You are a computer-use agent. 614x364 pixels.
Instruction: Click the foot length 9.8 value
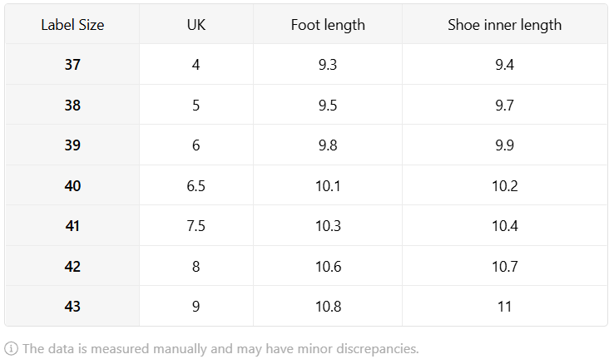pyautogui.click(x=328, y=145)
